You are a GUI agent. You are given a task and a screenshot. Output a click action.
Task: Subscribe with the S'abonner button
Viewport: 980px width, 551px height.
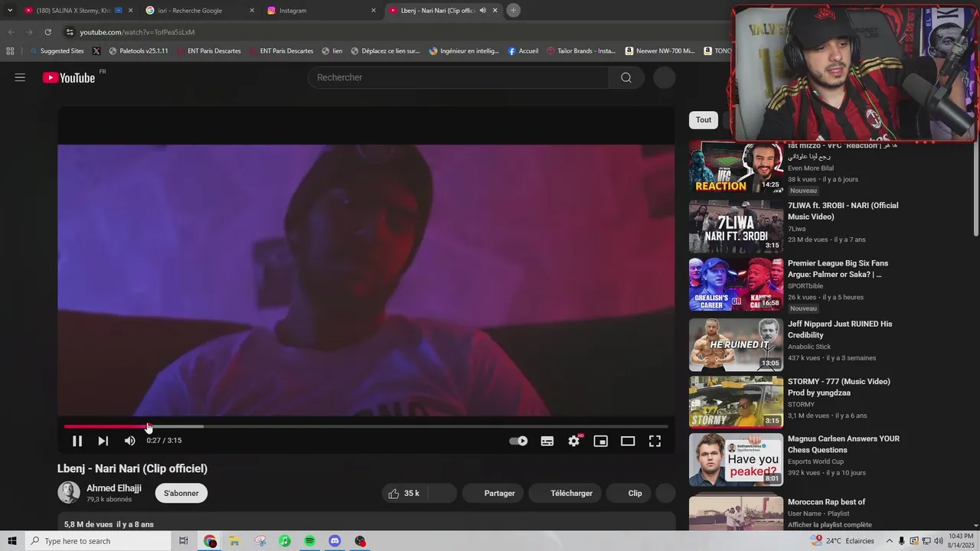pos(181,494)
